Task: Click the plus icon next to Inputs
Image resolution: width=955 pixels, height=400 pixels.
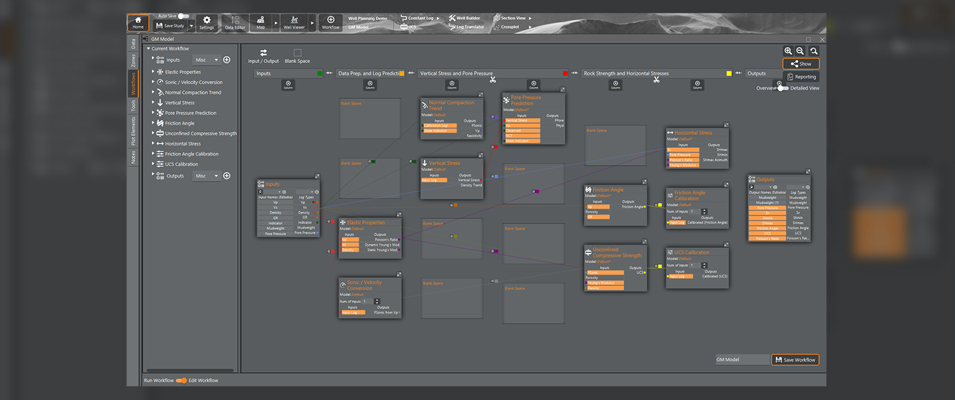Action: coord(227,60)
